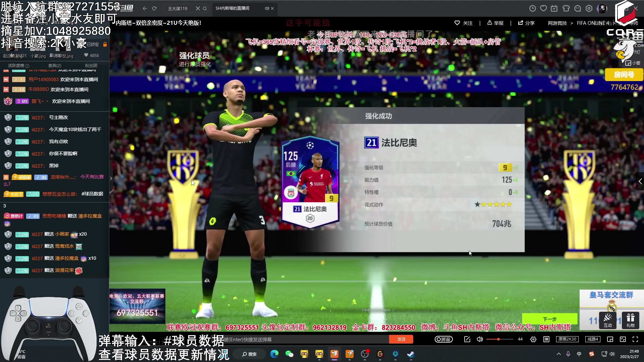Open the FIFA ONLINE 4 category link
The image size is (644, 362).
click(593, 23)
